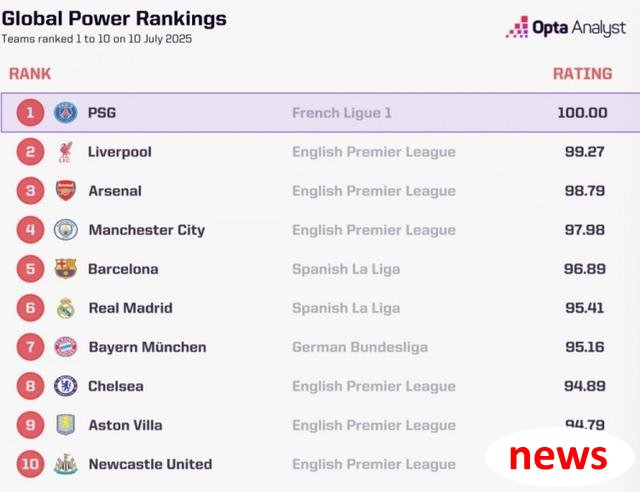
Task: Click the rank 10 number badge
Action: [30, 464]
